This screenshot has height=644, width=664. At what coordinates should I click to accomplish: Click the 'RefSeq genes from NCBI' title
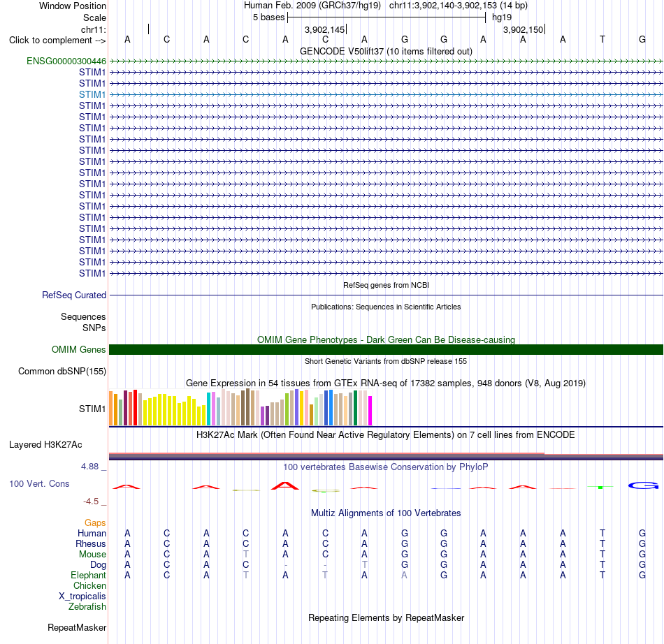coord(386,285)
